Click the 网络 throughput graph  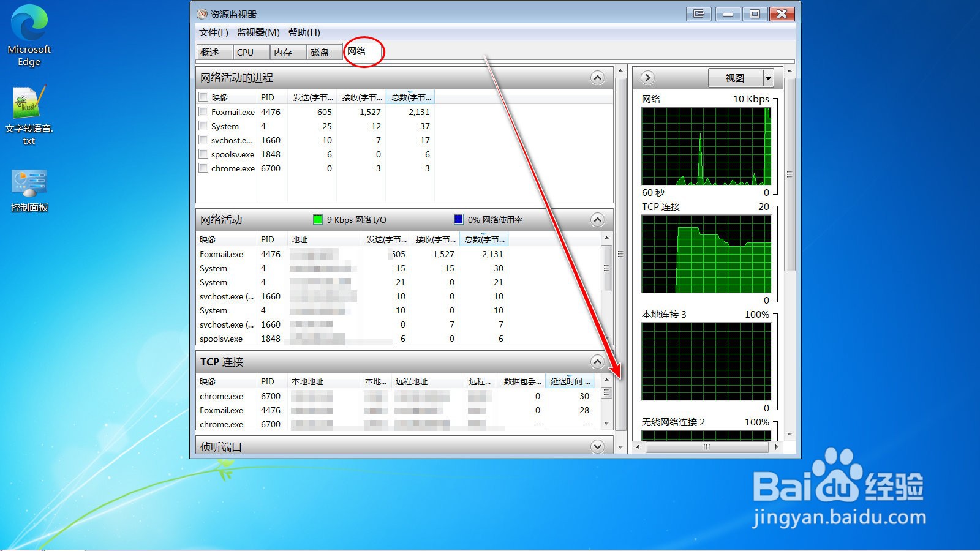click(706, 146)
